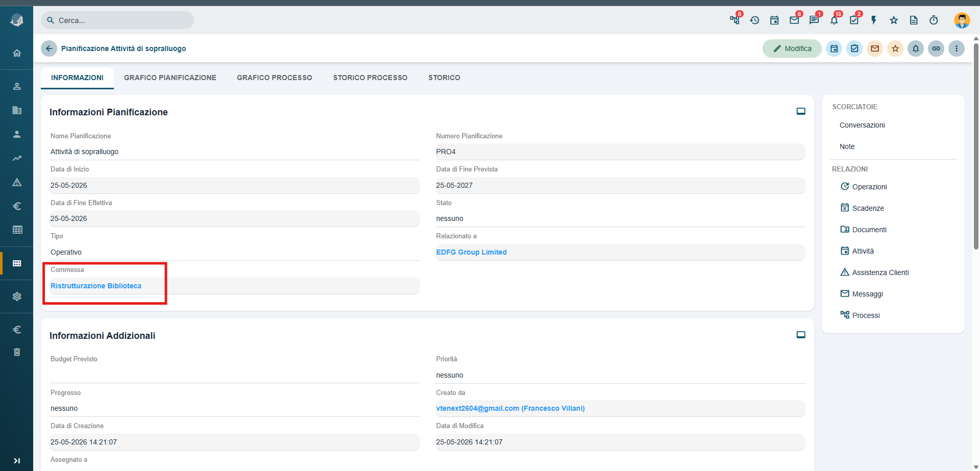The image size is (980, 471).
Task: Open the three-dot more actions menu
Action: pyautogui.click(x=957, y=48)
